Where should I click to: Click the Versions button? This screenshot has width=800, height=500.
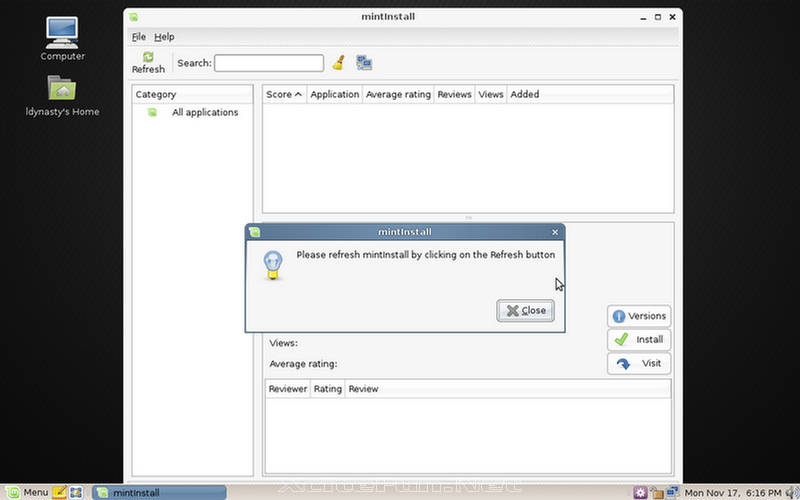point(639,316)
